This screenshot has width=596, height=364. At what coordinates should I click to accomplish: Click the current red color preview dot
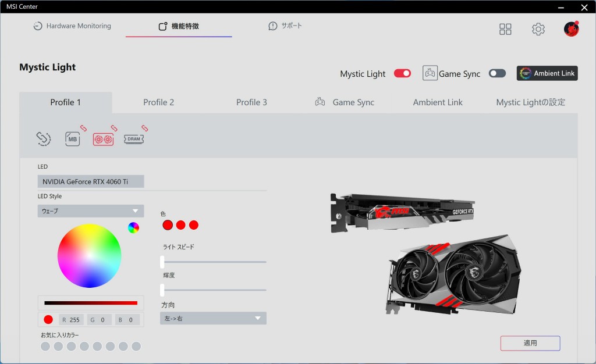(48, 320)
